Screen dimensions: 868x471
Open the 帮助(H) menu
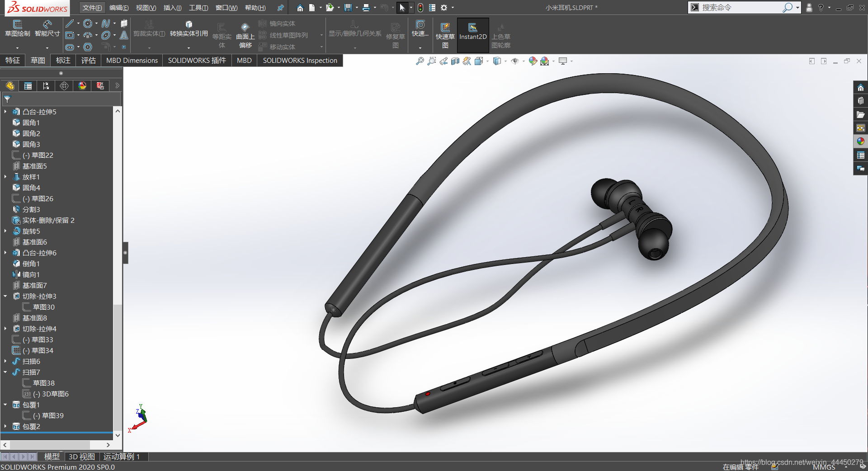tap(255, 8)
